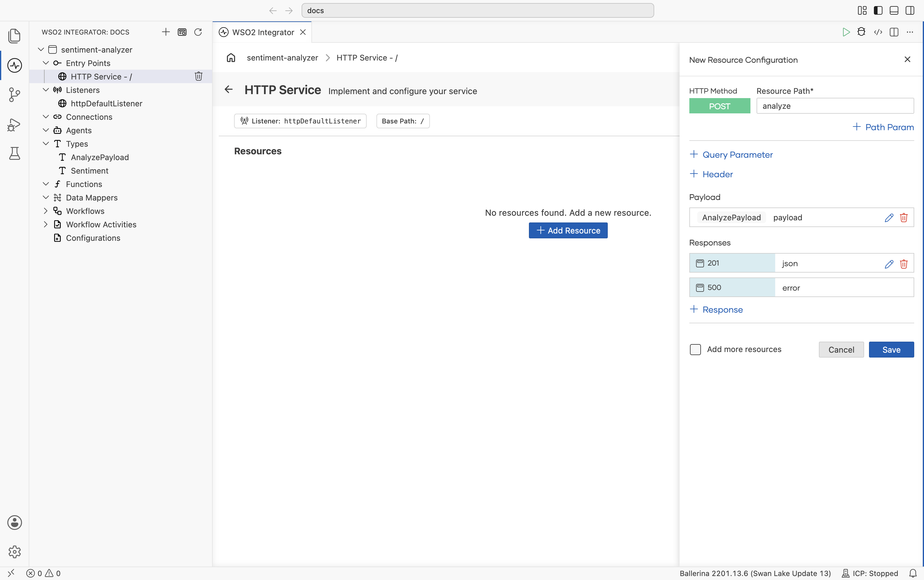Edit the AnalyzePayload payload with pencil icon
Viewport: 924px width, 580px height.
pos(889,218)
